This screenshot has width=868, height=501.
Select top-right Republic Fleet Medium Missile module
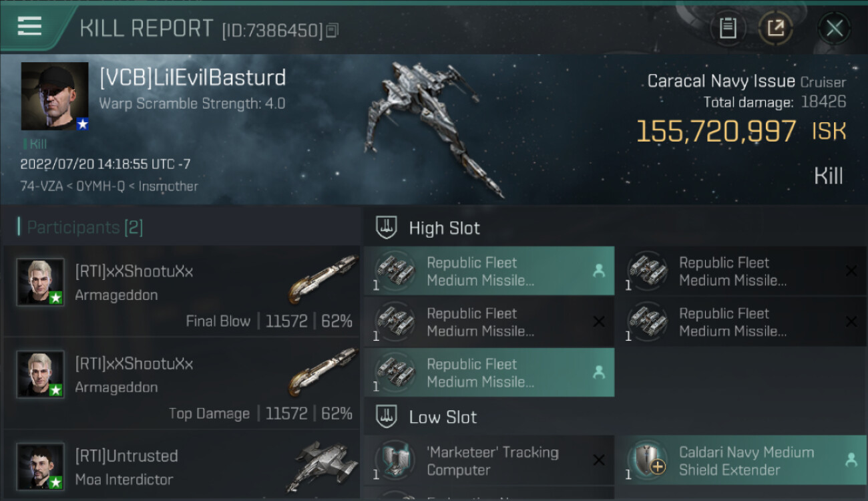click(x=740, y=271)
